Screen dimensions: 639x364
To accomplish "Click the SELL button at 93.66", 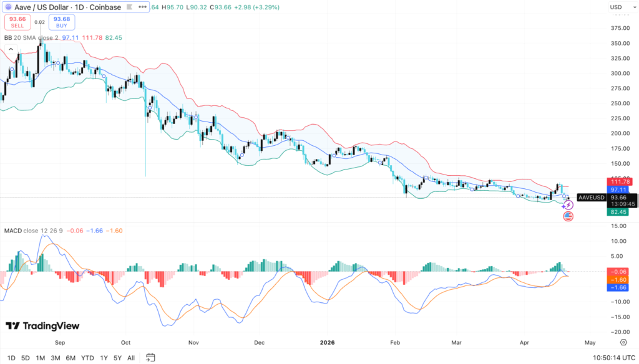I will [x=17, y=22].
